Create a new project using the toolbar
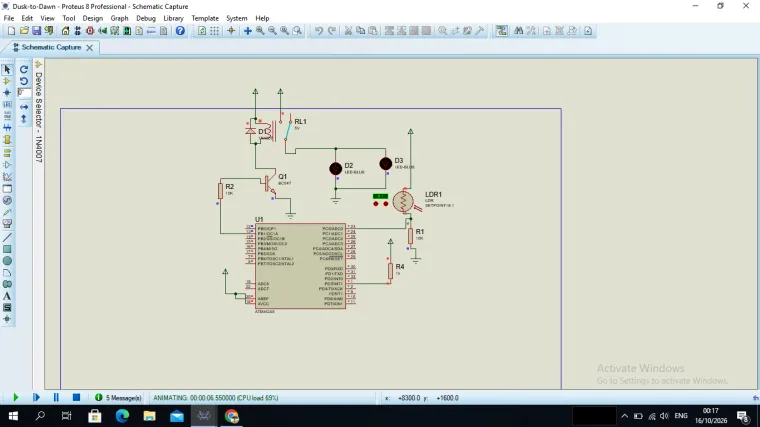Viewport: 760px width, 427px height. click(x=11, y=31)
